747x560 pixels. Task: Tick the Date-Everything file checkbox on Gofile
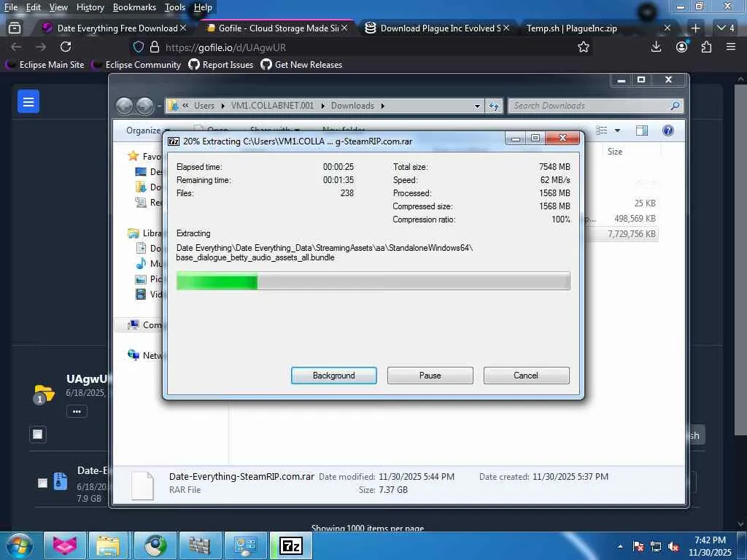click(x=42, y=483)
